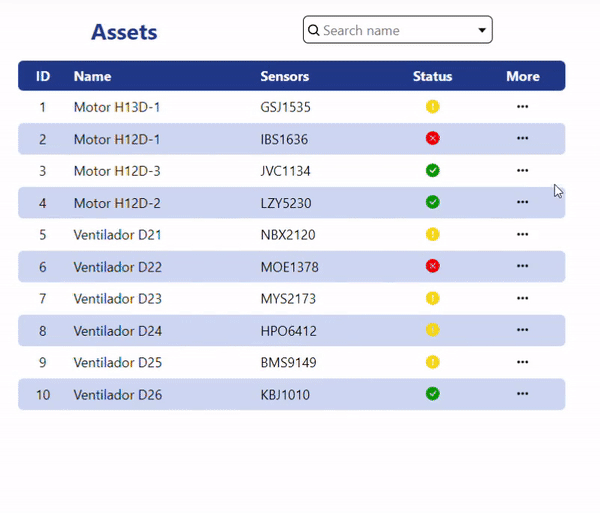Click sensor JVC1134

(x=285, y=171)
